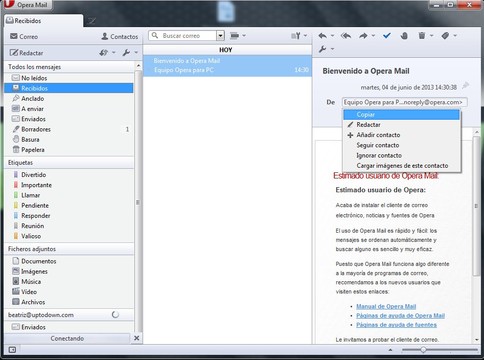Click the Reply arrow icon in message toolbar
The image size is (484, 360).
coord(323,36)
